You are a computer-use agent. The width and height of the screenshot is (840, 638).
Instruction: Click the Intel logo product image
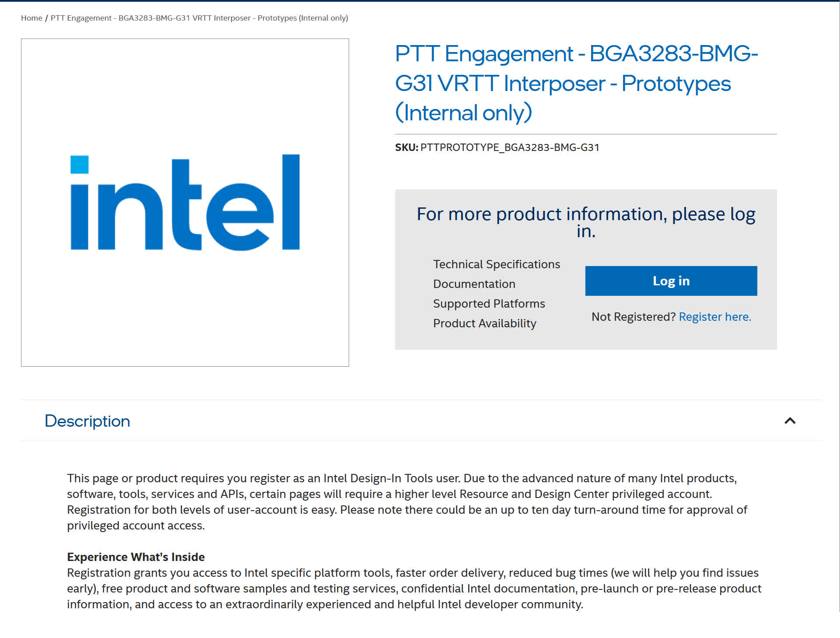tap(185, 203)
